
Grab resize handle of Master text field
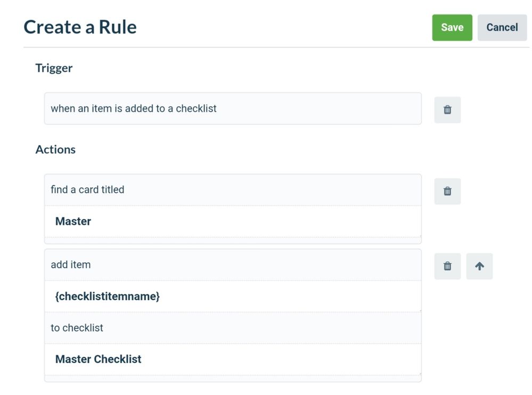(420, 236)
